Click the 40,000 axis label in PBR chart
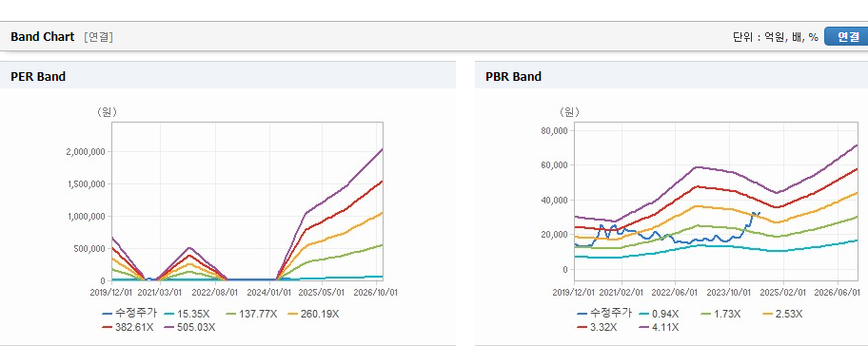 point(554,200)
